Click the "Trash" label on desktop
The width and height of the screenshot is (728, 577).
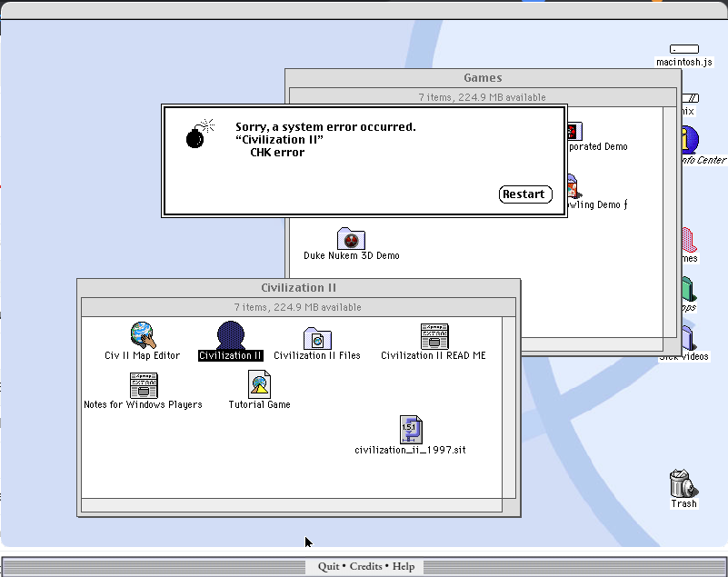pyautogui.click(x=683, y=503)
